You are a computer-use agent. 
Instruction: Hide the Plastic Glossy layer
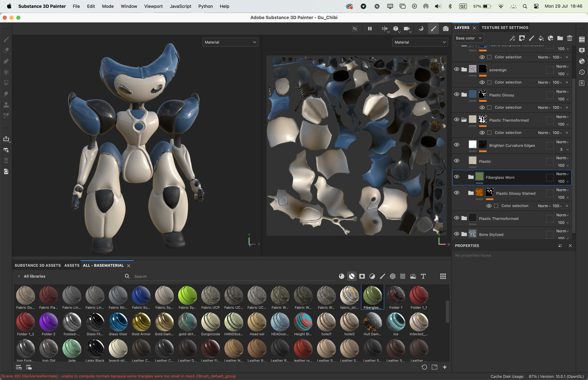click(x=456, y=95)
